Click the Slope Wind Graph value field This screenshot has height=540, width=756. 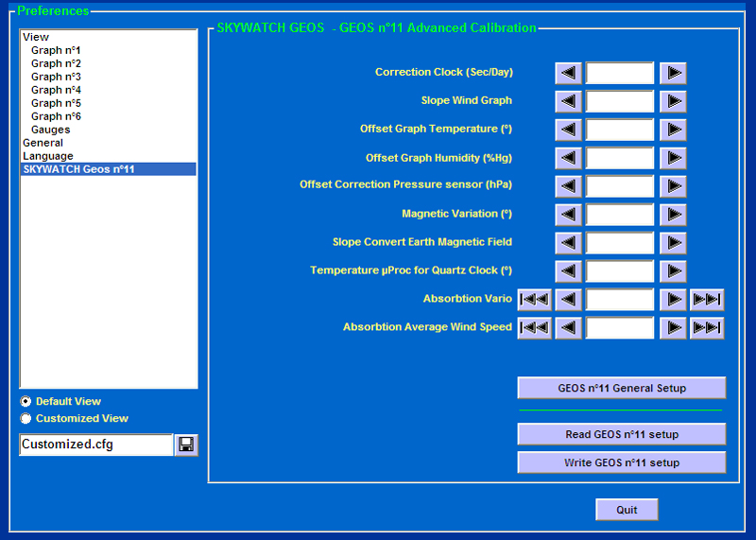620,101
